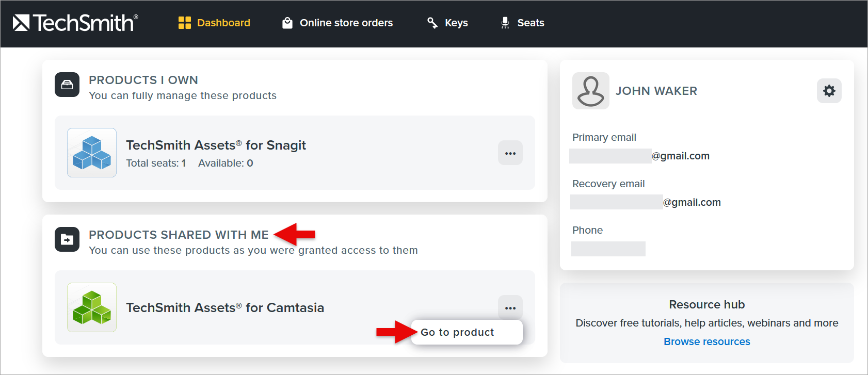Image resolution: width=868 pixels, height=375 pixels.
Task: Open the Seats navigation tab
Action: pyautogui.click(x=522, y=23)
